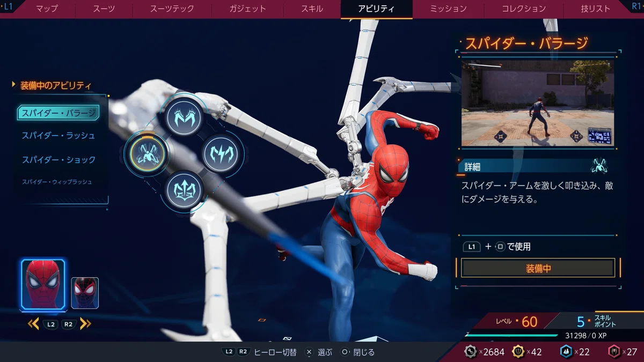
Task: Click the L1 prompt in usage hint
Action: pyautogui.click(x=471, y=247)
